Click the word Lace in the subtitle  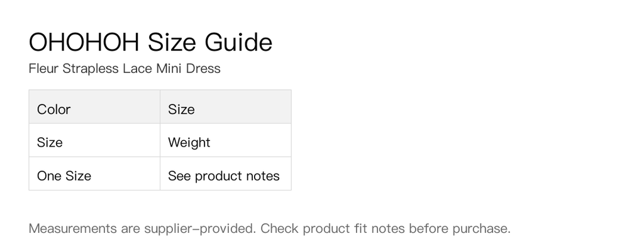(x=137, y=68)
